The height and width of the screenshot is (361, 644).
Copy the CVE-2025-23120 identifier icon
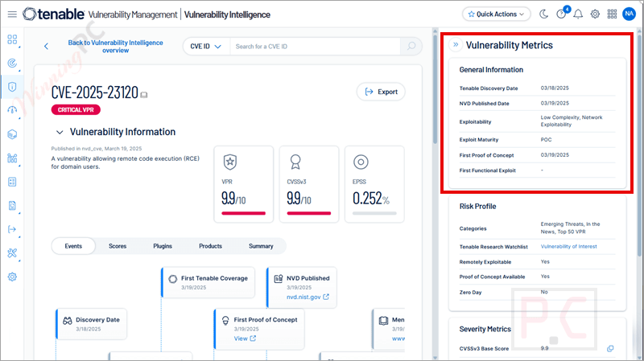144,95
